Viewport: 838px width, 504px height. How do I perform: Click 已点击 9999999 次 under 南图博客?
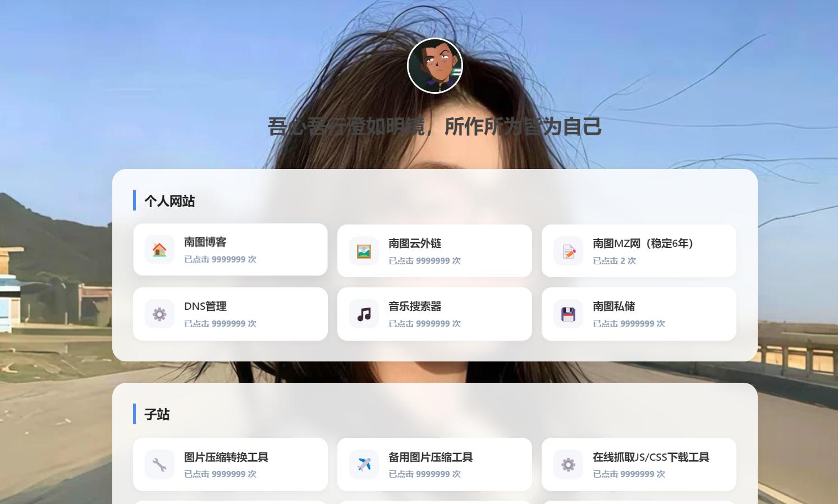[220, 259]
